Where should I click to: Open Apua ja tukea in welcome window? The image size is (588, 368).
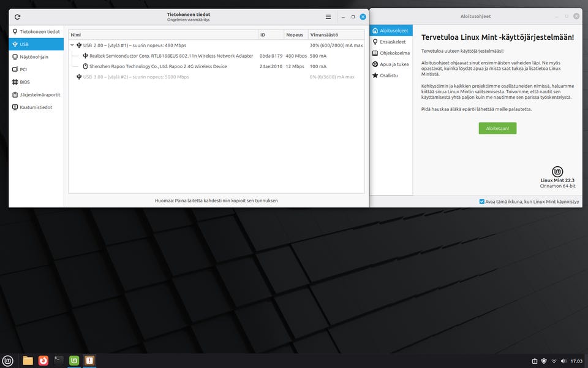point(391,64)
